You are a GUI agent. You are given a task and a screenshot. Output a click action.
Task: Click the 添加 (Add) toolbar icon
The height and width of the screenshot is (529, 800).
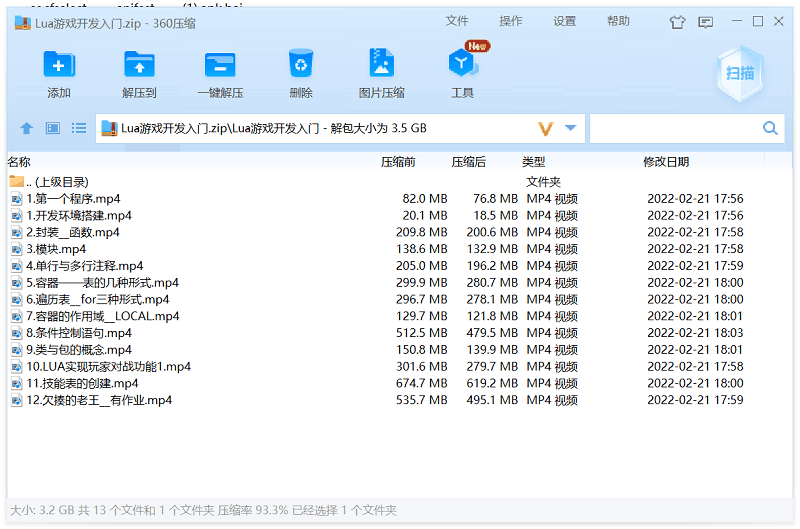click(x=59, y=65)
